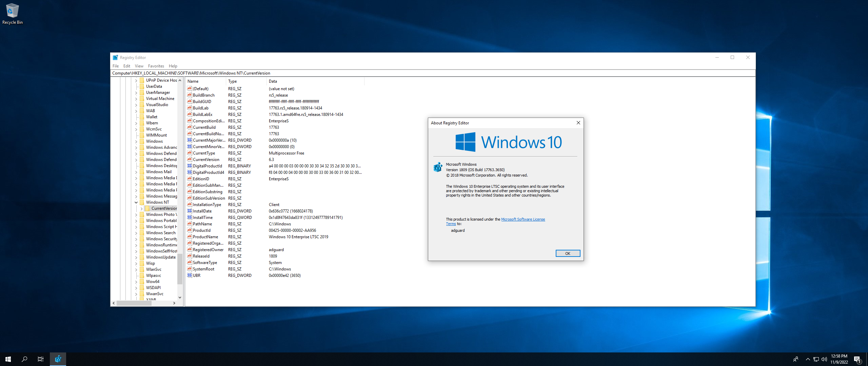Select the CurrentVersion folder icon
This screenshot has width=868, height=366.
point(147,208)
